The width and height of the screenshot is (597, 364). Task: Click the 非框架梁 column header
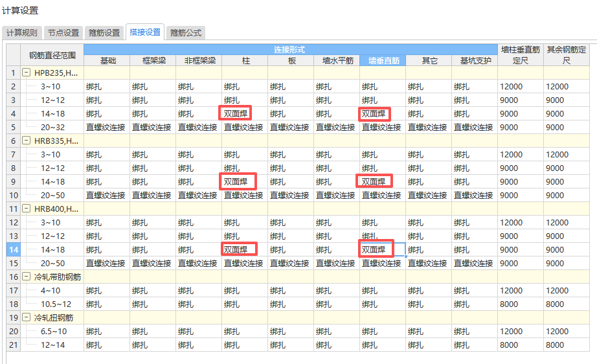point(199,60)
